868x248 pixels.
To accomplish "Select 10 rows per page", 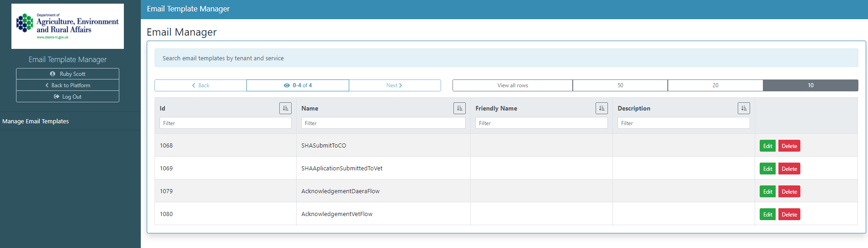I will tap(810, 85).
